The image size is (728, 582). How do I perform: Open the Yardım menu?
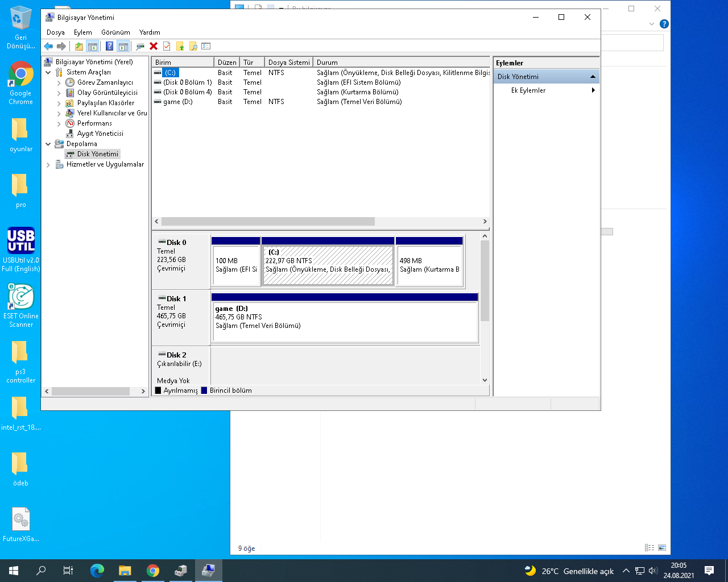click(150, 32)
